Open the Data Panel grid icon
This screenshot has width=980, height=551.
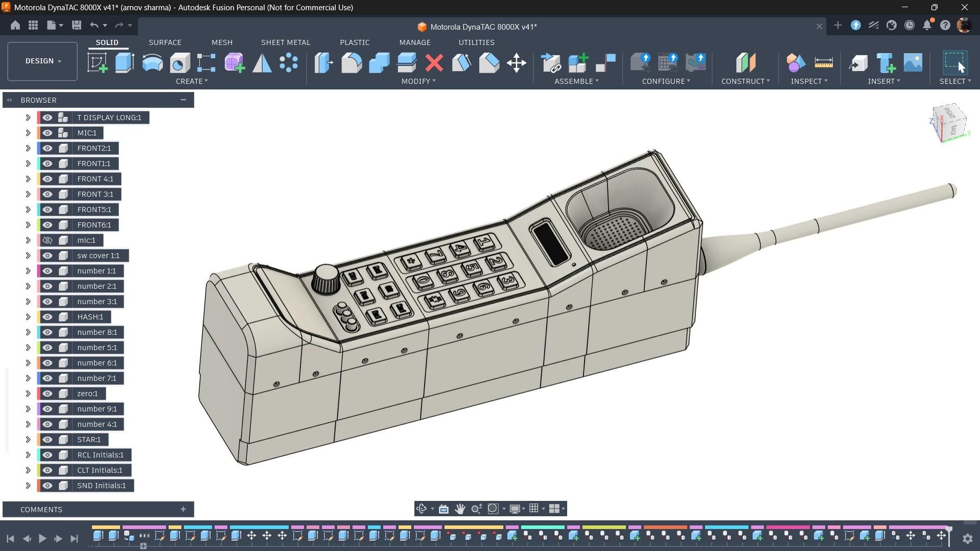(33, 25)
